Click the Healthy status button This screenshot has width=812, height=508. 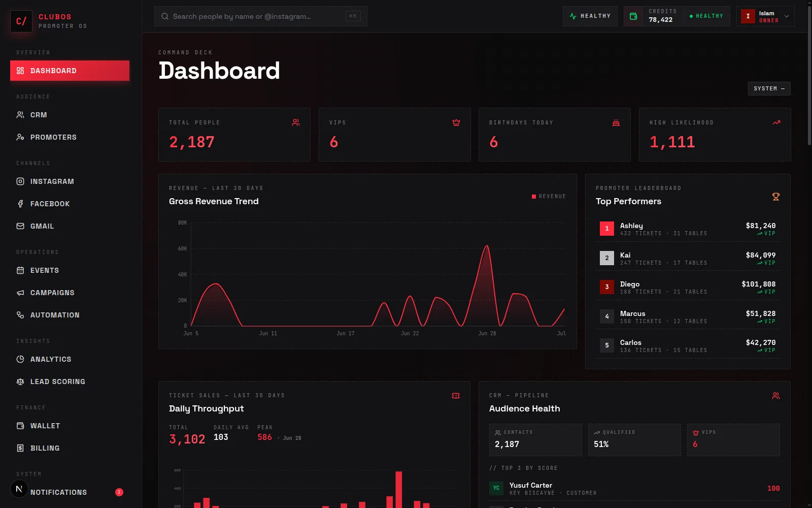(590, 16)
